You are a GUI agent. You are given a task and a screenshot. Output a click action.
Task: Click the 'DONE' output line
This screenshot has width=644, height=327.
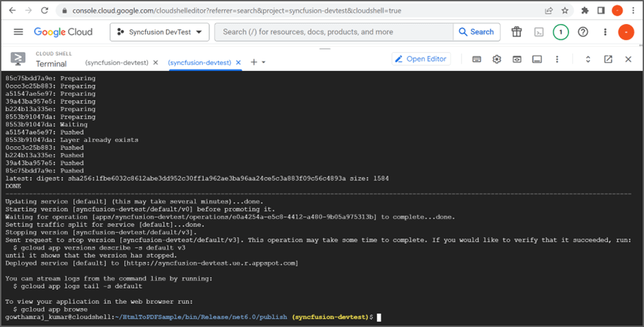click(13, 186)
